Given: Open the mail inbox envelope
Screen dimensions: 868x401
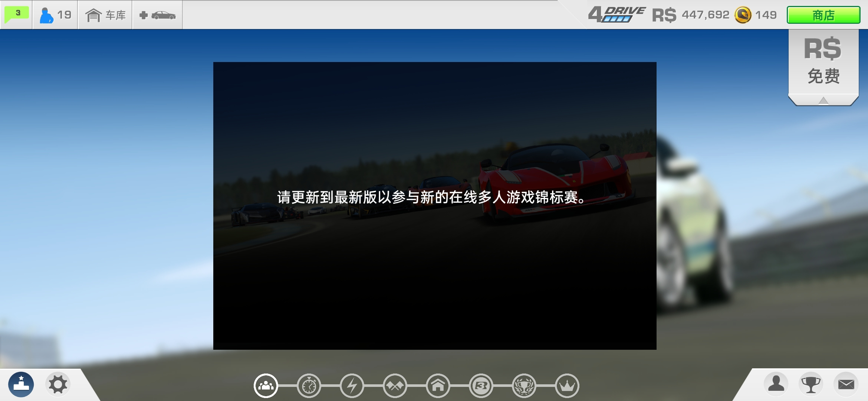Looking at the screenshot, I should click(x=846, y=384).
